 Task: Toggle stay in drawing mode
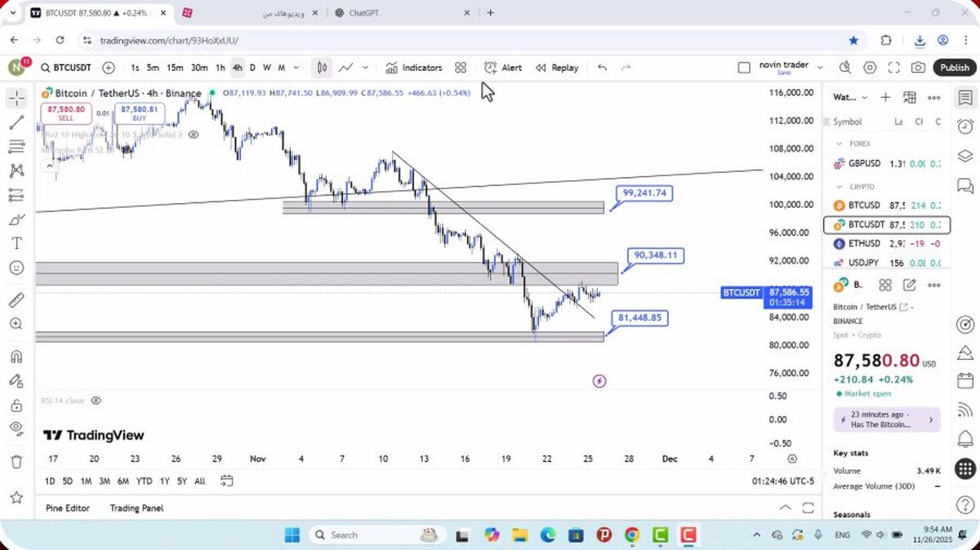(x=16, y=381)
